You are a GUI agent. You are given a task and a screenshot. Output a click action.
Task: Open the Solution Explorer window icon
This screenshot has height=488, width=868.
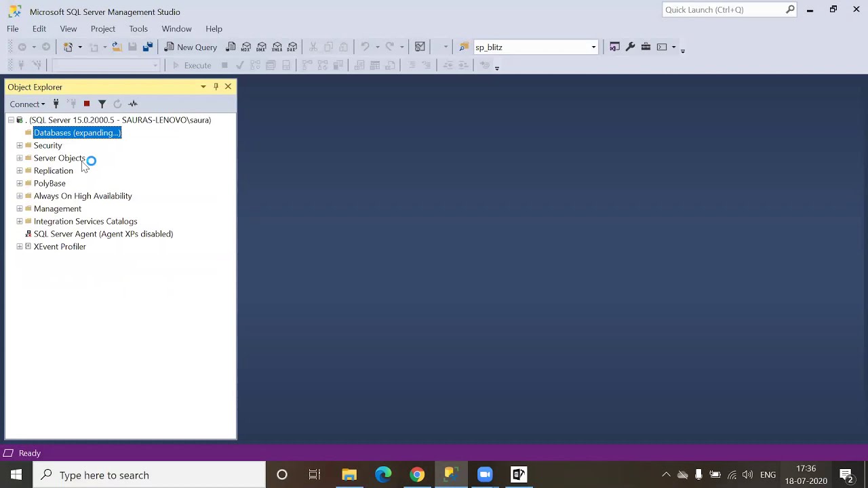[x=614, y=47]
